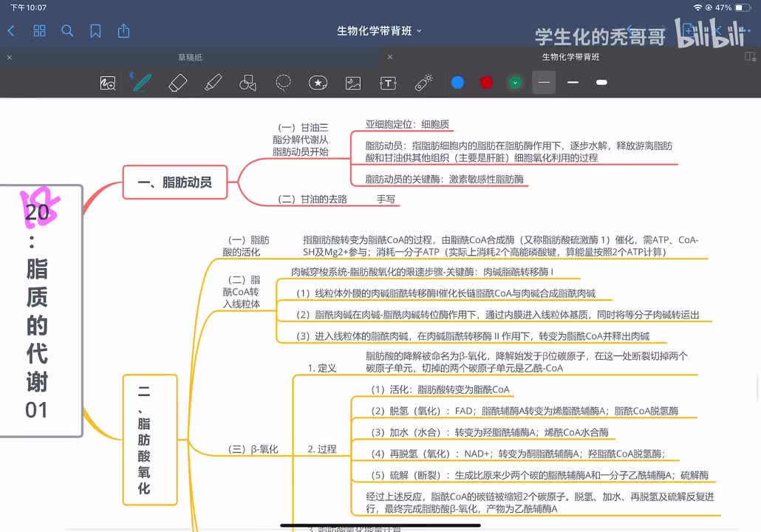Close the 生物化学带背班 tab
761x532 pixels.
(389, 57)
